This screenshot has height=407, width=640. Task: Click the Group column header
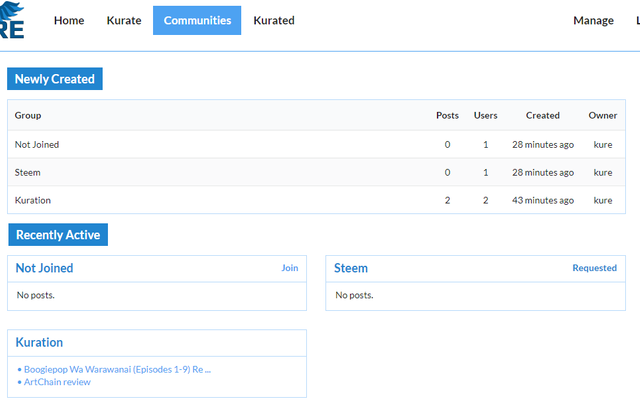tap(28, 116)
